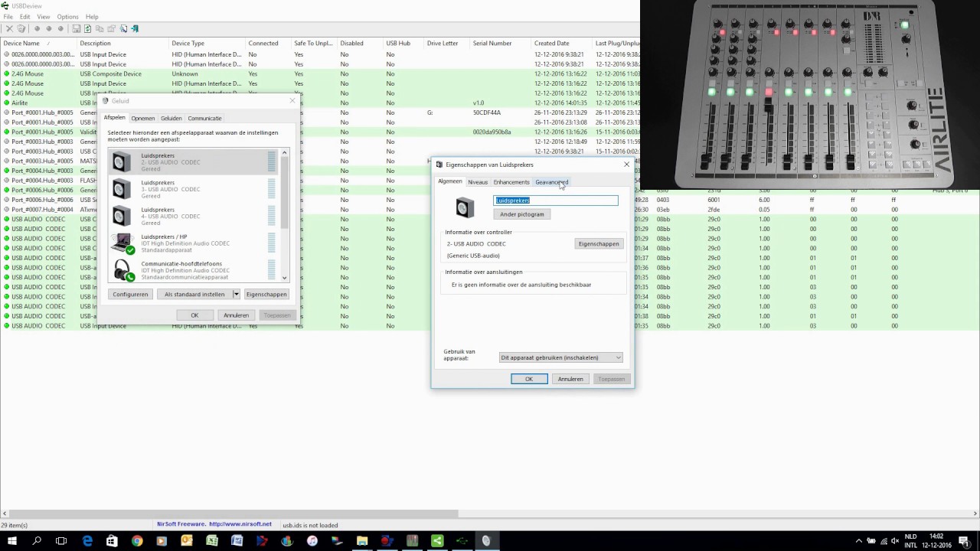Open taskbar search
The width and height of the screenshot is (980, 551).
[36, 541]
